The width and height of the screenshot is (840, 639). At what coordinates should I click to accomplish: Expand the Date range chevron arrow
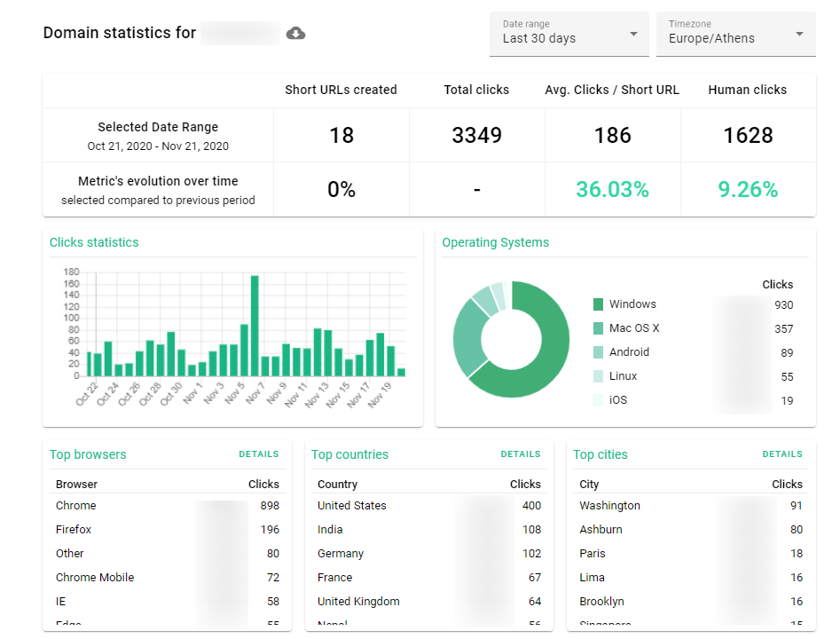click(633, 34)
